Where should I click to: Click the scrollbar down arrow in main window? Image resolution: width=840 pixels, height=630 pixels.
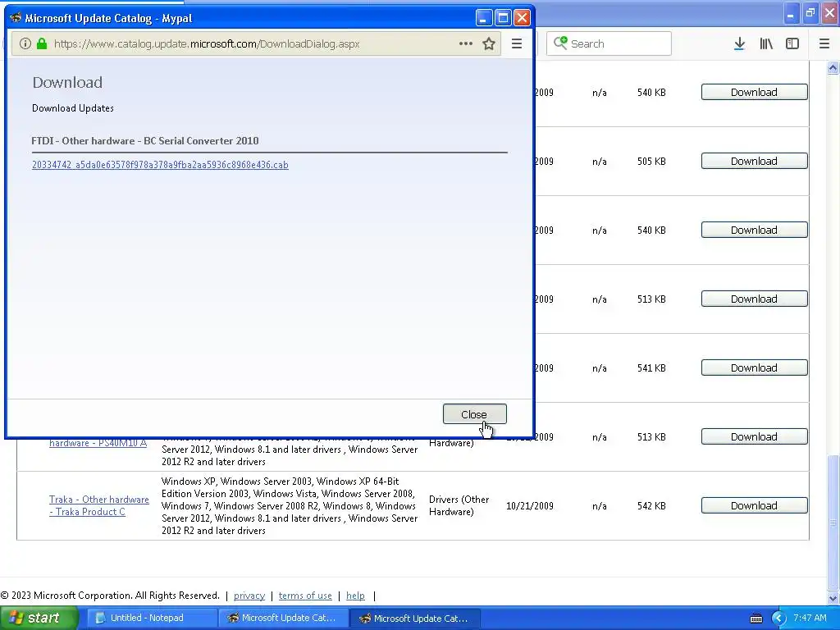click(x=833, y=598)
